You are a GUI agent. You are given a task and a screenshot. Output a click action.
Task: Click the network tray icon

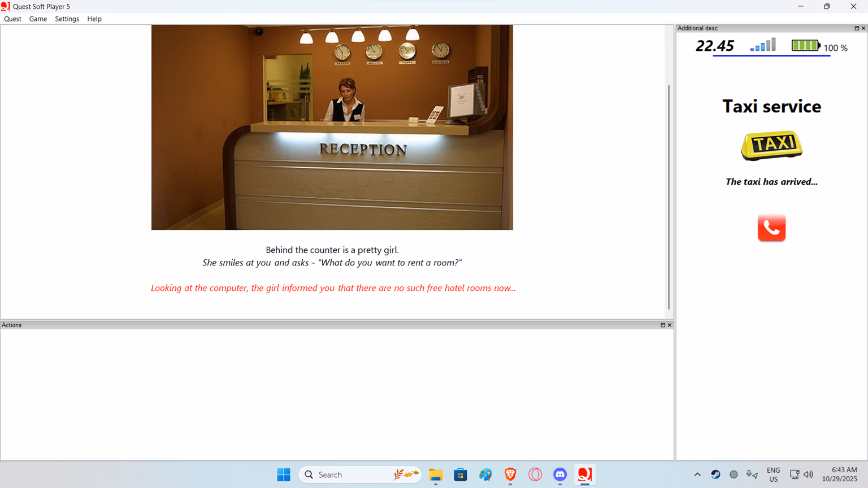[x=795, y=474]
